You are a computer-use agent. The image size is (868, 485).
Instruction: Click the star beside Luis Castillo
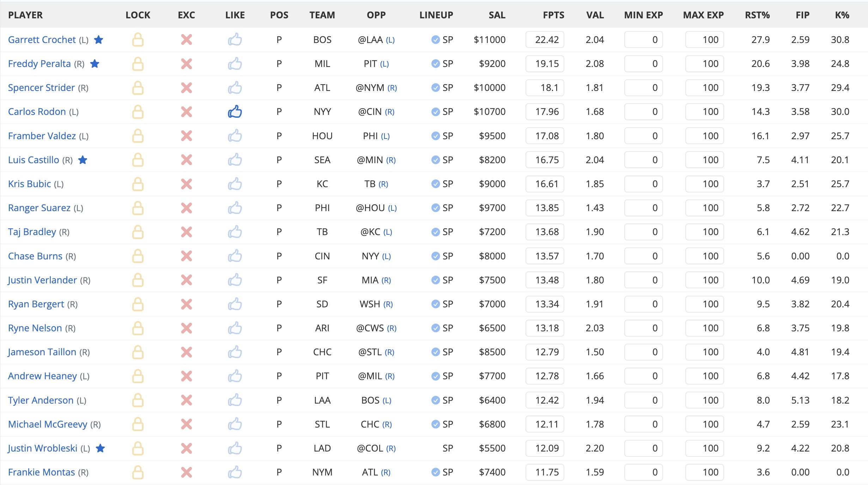click(x=83, y=160)
